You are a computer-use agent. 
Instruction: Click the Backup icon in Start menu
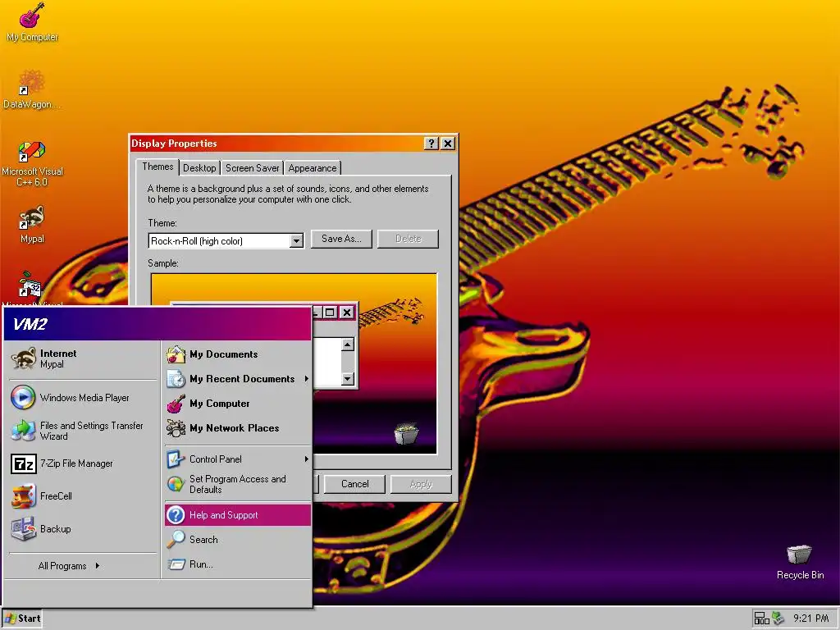click(23, 529)
